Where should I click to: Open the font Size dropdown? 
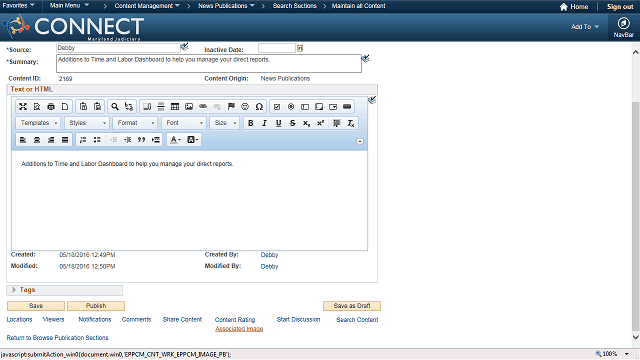224,123
